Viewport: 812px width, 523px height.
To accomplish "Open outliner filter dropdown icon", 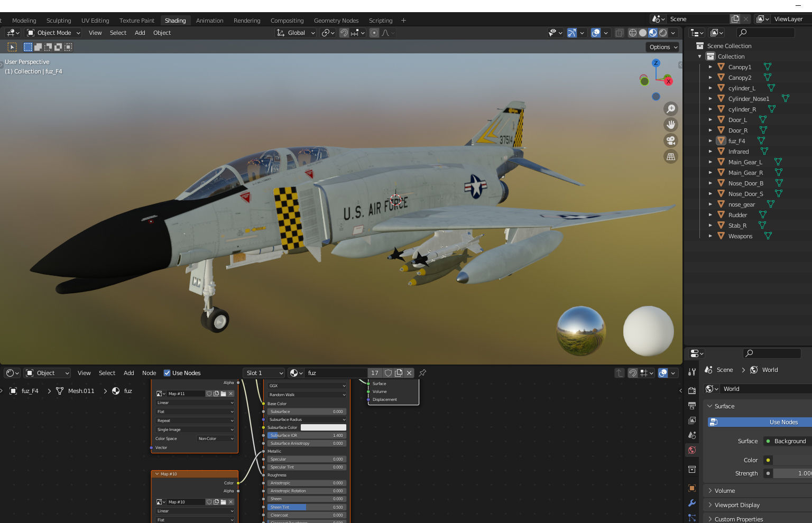I will point(717,33).
